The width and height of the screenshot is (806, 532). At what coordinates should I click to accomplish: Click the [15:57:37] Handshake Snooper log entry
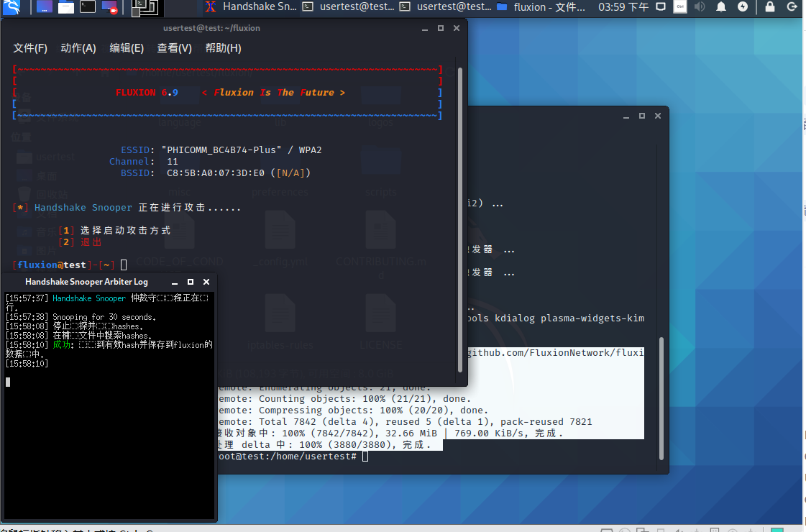(x=107, y=302)
